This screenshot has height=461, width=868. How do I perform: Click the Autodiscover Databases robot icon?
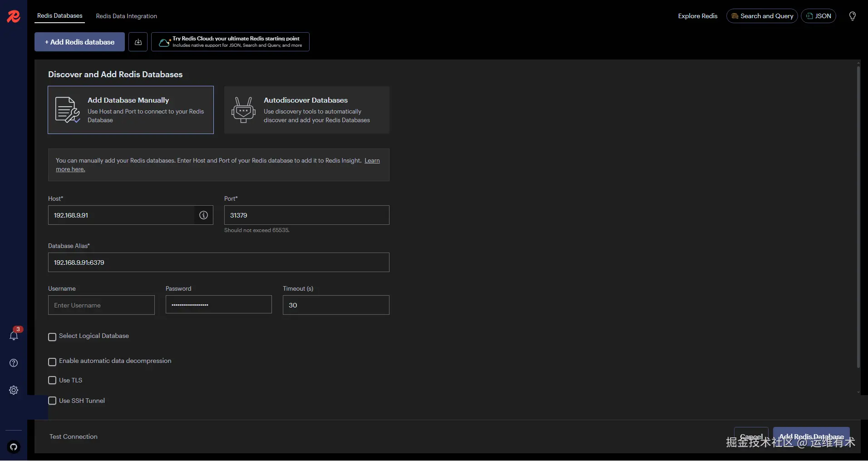(243, 110)
